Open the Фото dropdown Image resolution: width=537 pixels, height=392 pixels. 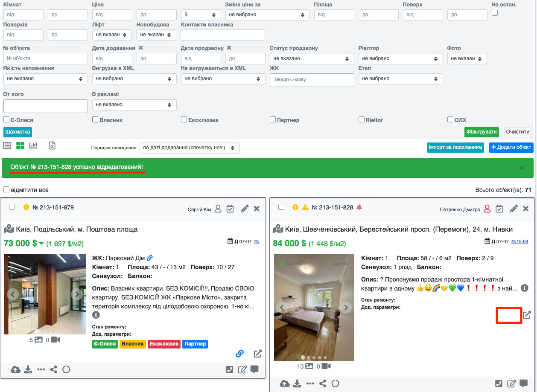467,58
